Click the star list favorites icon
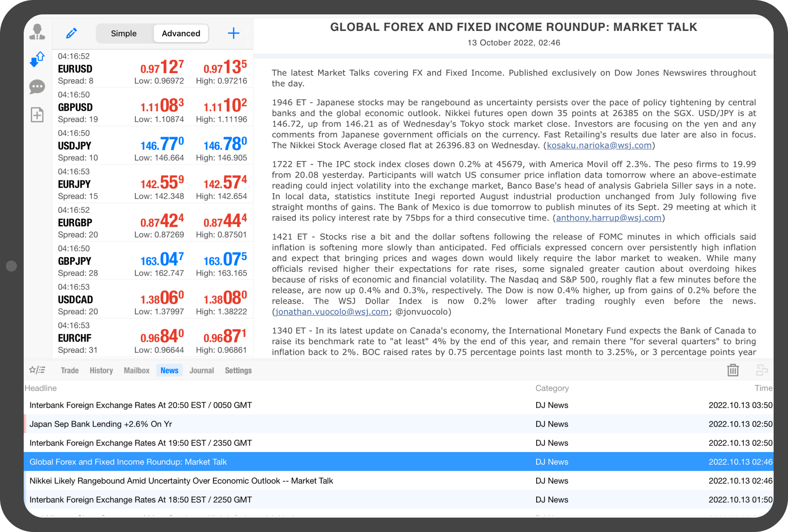 point(37,370)
